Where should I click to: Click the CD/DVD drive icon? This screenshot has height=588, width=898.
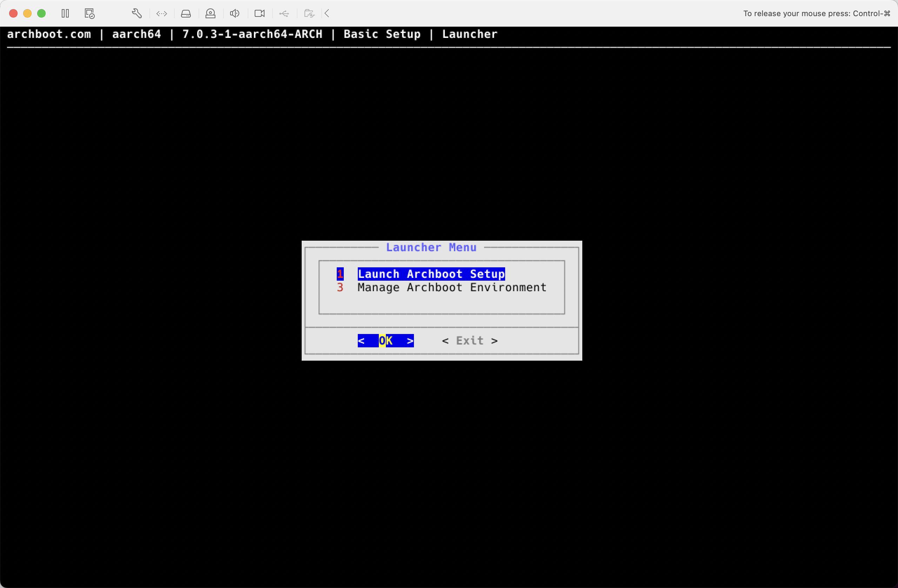210,14
